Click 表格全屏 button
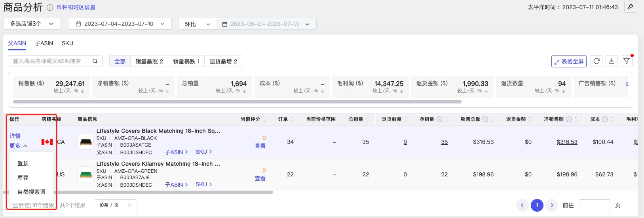 [x=569, y=61]
